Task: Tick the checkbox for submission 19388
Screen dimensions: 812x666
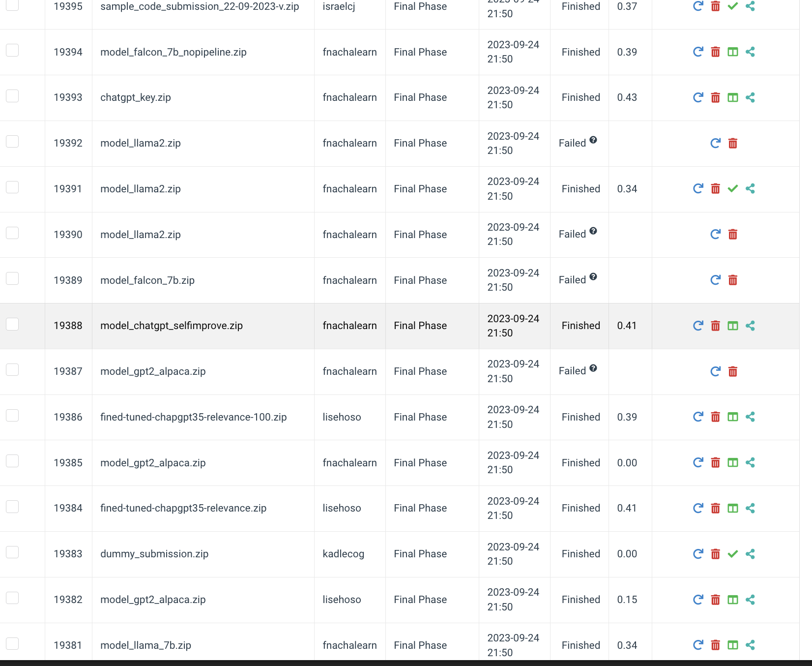Action: coord(12,324)
